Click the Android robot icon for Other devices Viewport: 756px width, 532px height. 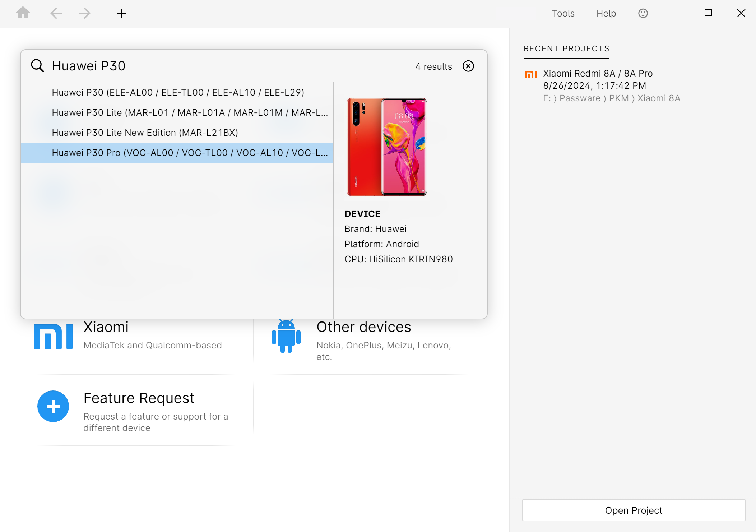point(286,336)
